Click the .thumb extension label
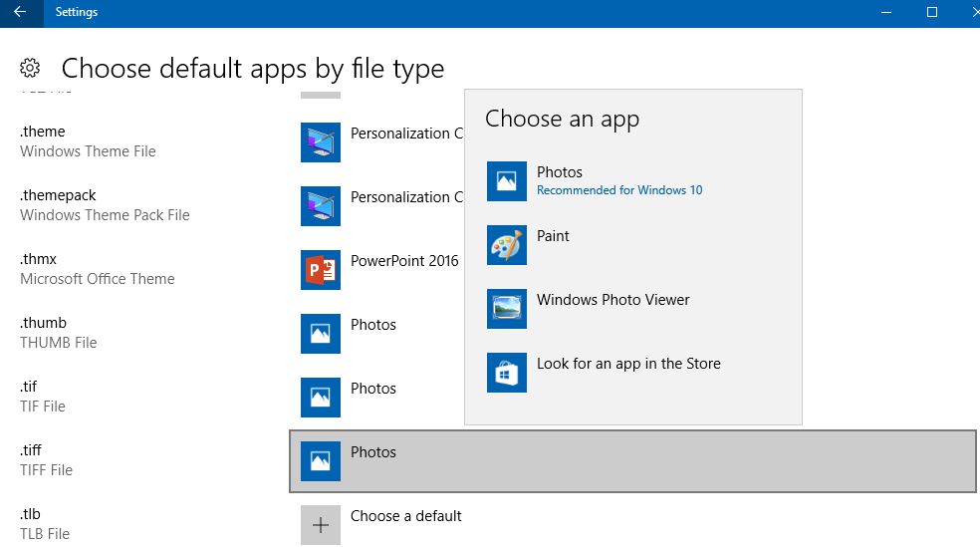 [x=43, y=323]
